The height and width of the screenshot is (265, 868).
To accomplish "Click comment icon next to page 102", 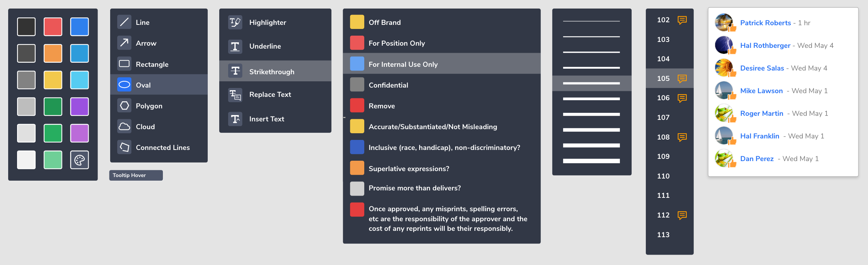I will (x=682, y=20).
